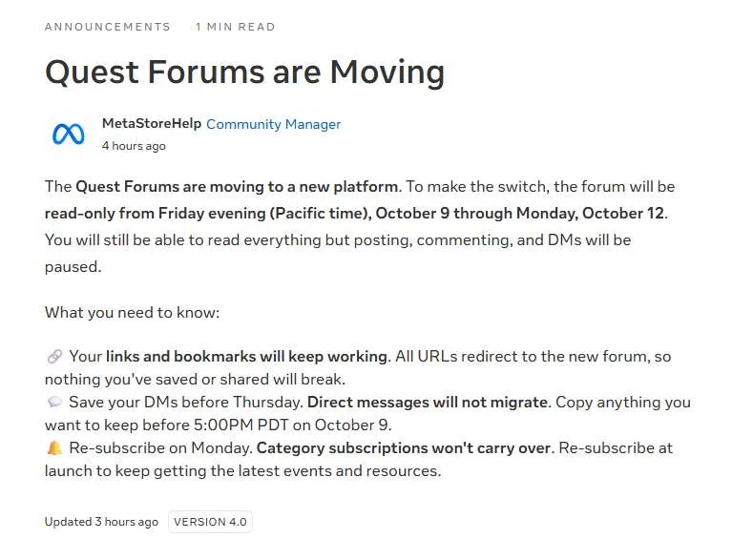
Task: Open the ANNOUNCEMENTS category
Action: [x=108, y=27]
